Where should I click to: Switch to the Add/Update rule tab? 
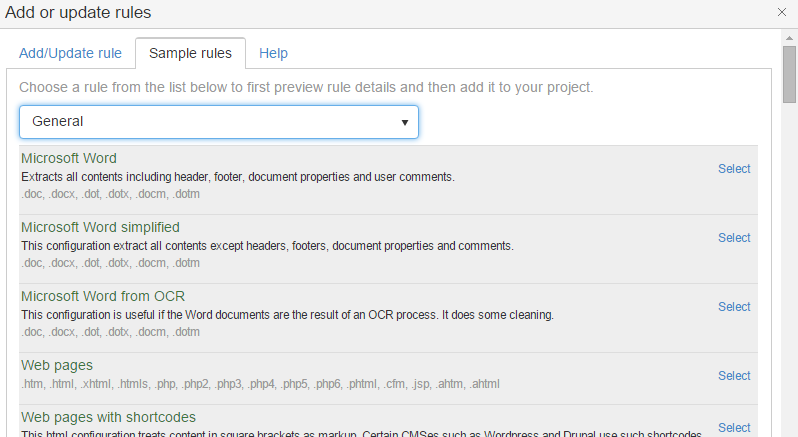click(70, 53)
